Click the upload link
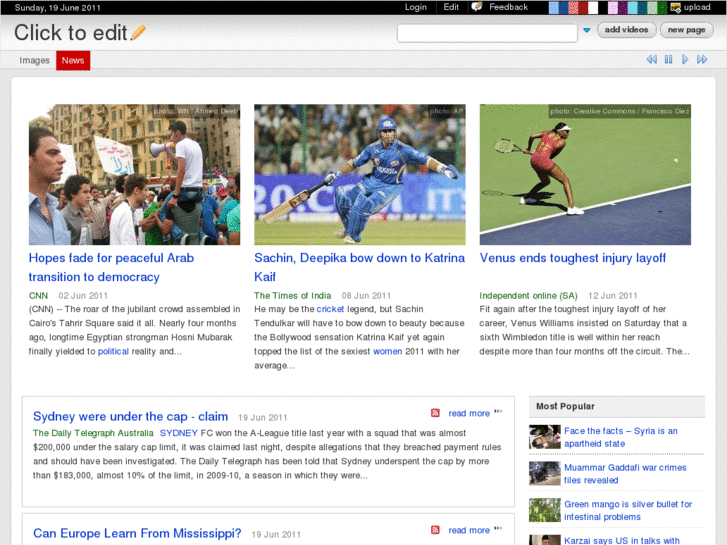 (697, 7)
